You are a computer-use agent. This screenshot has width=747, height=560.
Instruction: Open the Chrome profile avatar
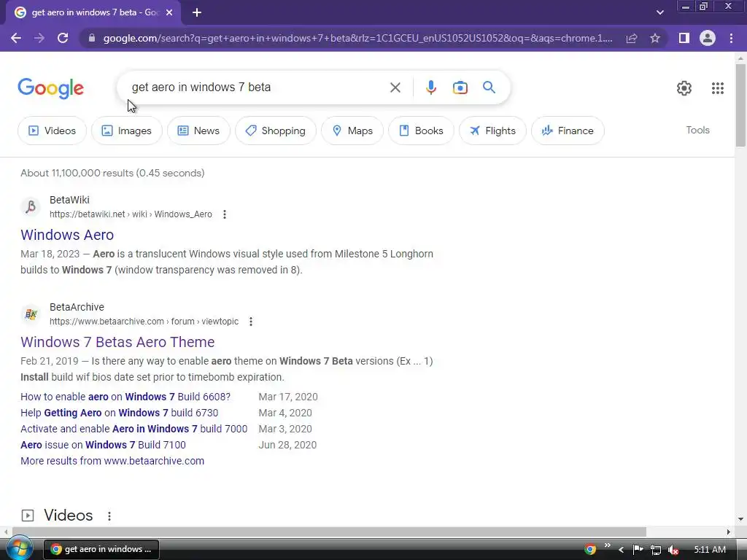pyautogui.click(x=708, y=38)
